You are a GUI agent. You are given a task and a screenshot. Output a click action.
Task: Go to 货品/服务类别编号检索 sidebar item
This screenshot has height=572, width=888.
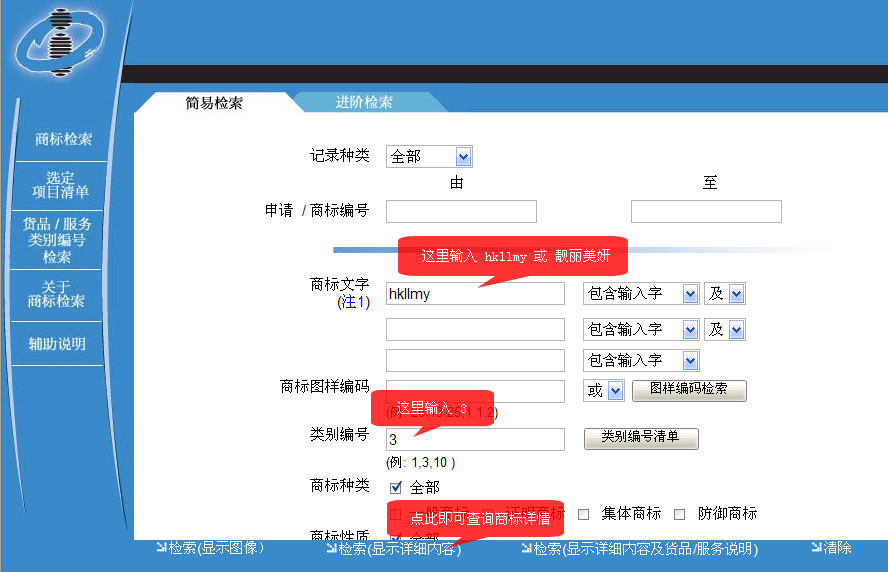click(57, 240)
